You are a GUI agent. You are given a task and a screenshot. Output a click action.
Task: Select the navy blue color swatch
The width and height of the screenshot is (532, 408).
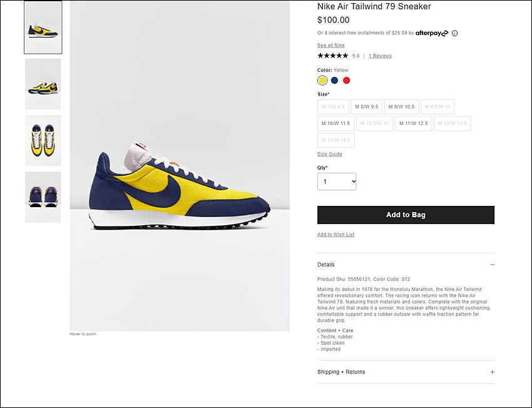334,80
